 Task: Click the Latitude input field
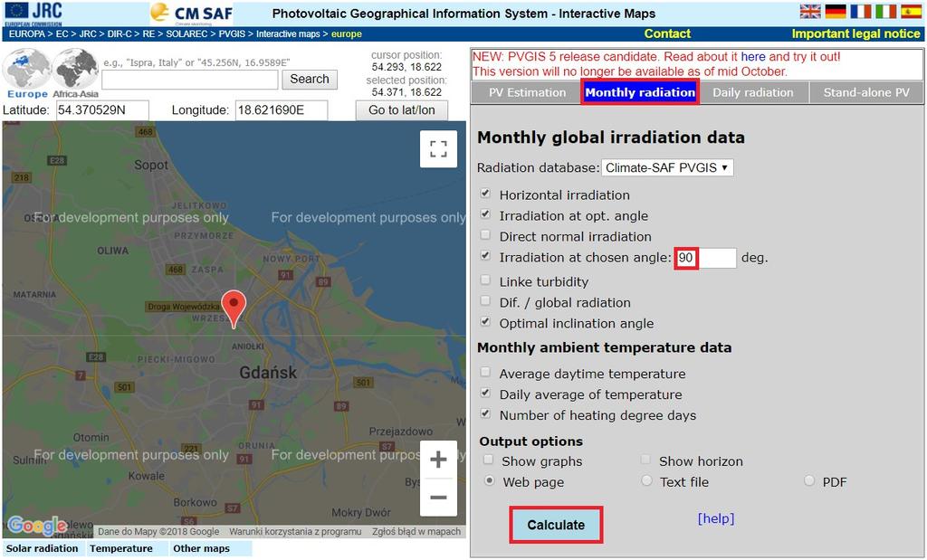click(x=102, y=110)
